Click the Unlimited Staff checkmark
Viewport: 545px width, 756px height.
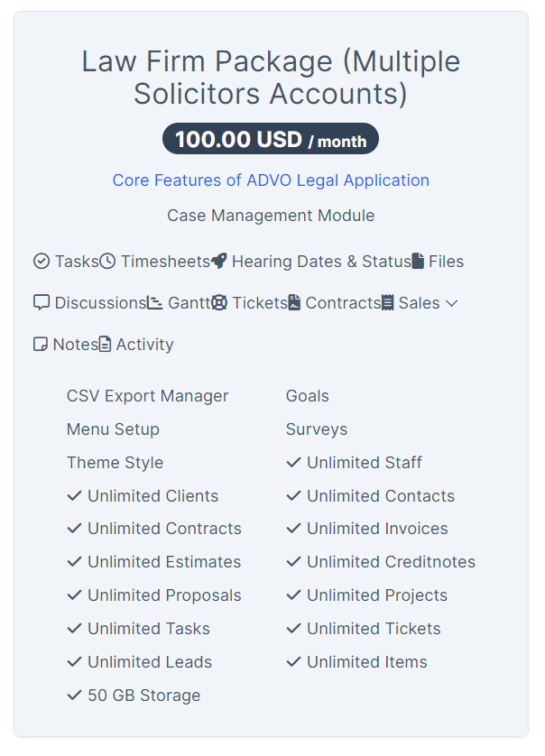[x=294, y=463]
